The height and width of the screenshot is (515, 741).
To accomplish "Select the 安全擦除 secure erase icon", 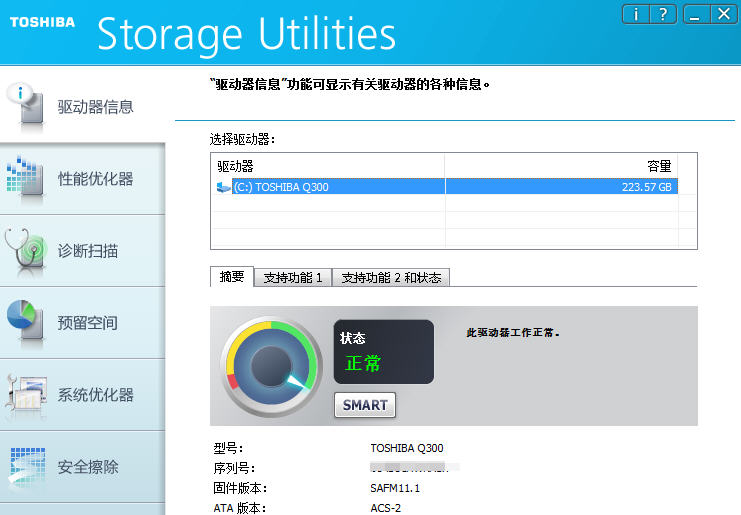I will click(27, 467).
